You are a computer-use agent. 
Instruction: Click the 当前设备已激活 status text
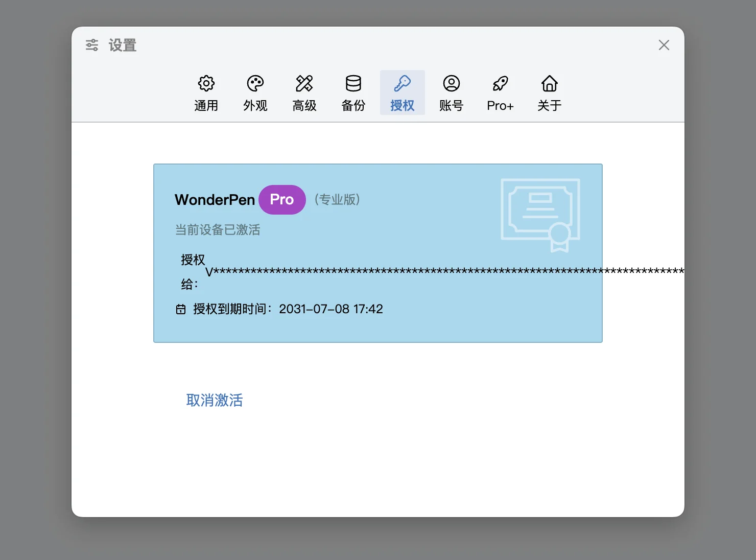218,230
